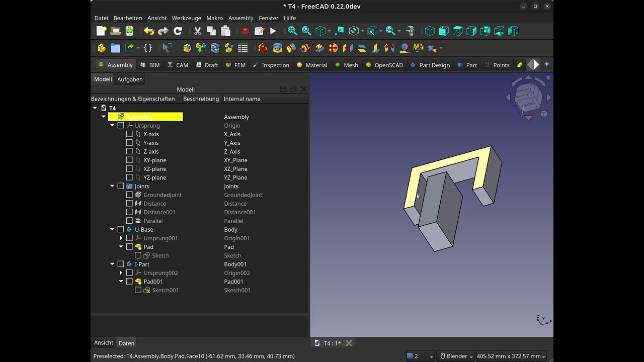
Task: Toggle I-Part body visibility checkbox
Action: pyautogui.click(x=121, y=264)
